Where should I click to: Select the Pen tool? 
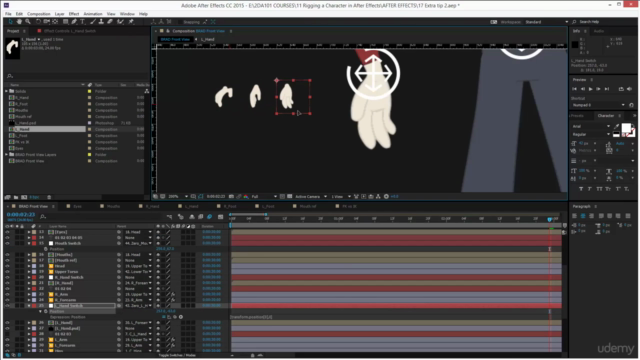click(74, 22)
